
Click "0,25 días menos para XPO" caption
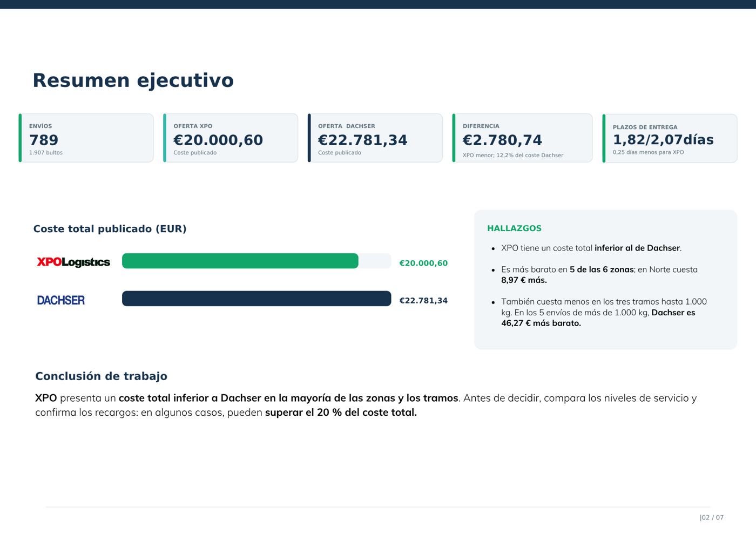[x=648, y=152]
